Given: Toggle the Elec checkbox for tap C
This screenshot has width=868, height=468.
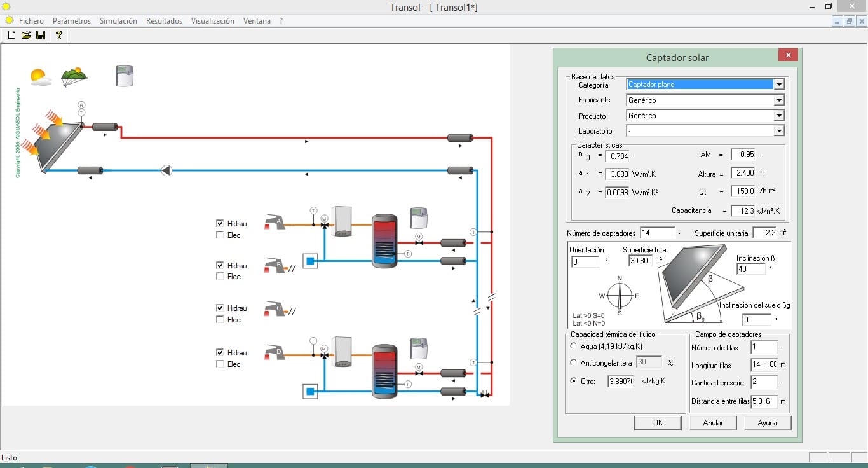Looking at the screenshot, I should tap(220, 319).
